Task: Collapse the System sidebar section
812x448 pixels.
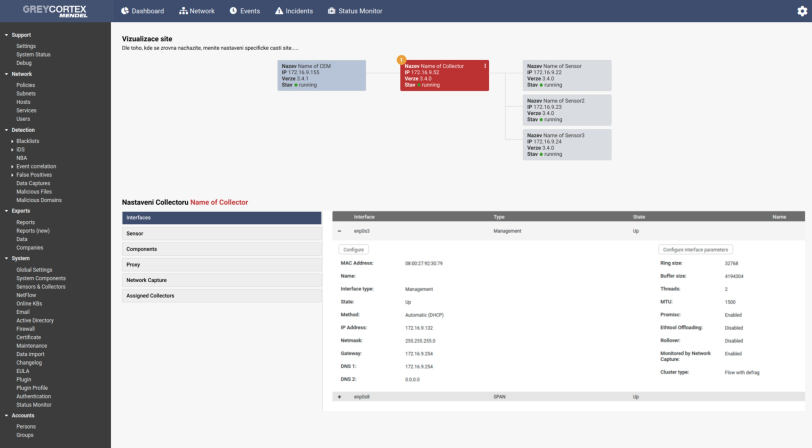Action: [6, 258]
